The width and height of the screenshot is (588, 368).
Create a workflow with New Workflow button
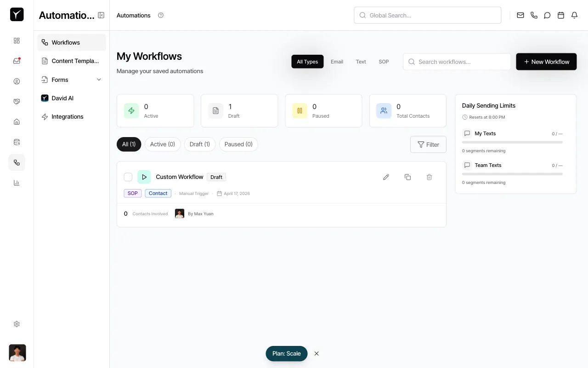(546, 61)
